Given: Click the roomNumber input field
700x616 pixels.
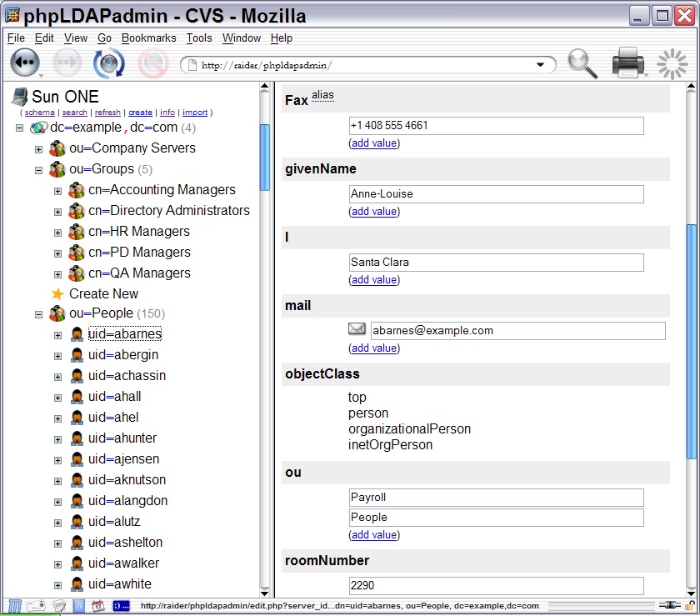Looking at the screenshot, I should (496, 585).
